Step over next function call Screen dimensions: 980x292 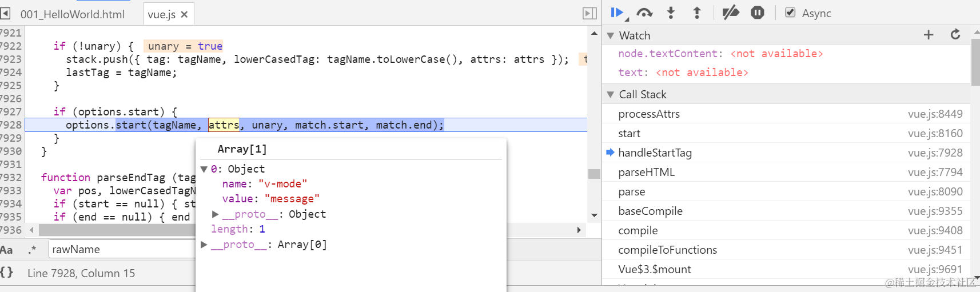pos(644,13)
